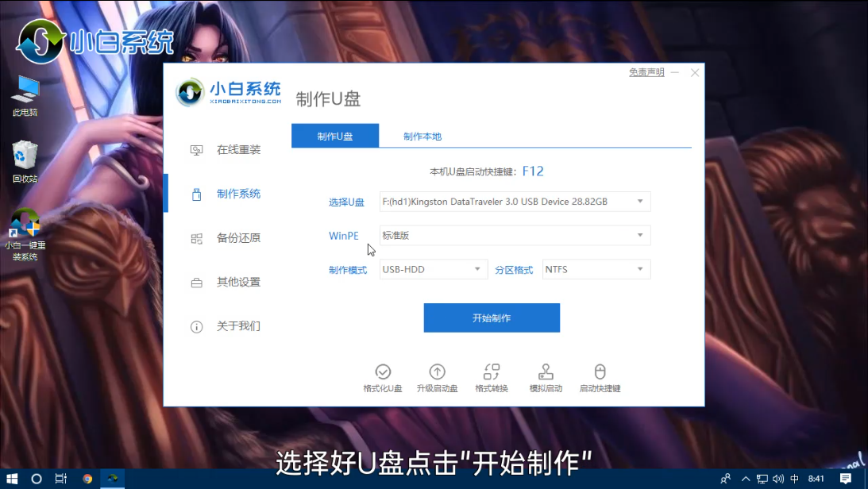Open the 免责声明 link
The image size is (868, 489).
pos(646,72)
